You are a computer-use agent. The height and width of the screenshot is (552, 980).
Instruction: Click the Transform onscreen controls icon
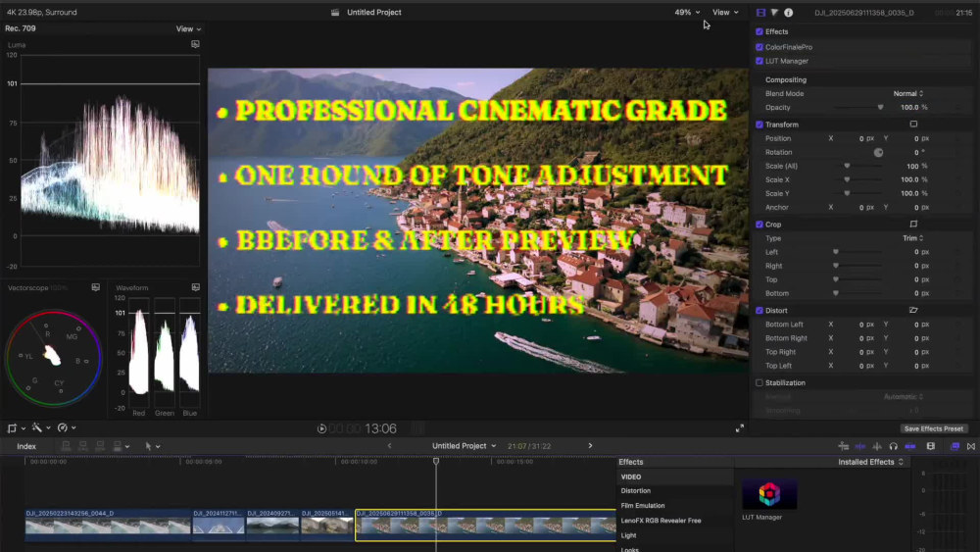pos(913,125)
